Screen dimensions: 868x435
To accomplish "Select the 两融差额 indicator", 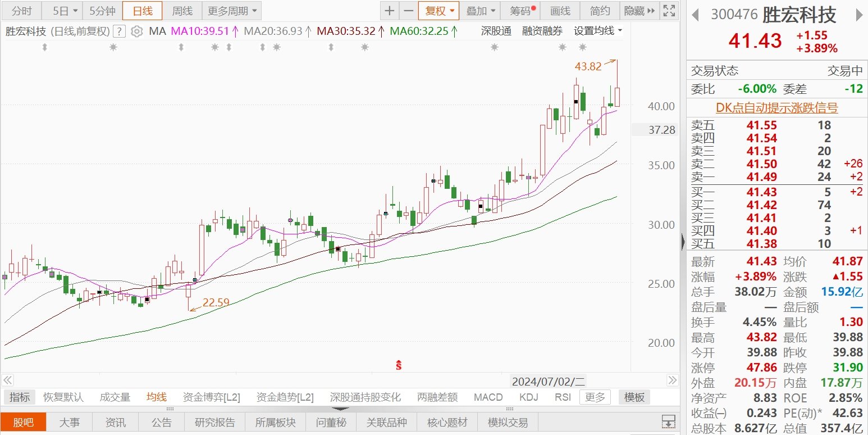I will (437, 397).
